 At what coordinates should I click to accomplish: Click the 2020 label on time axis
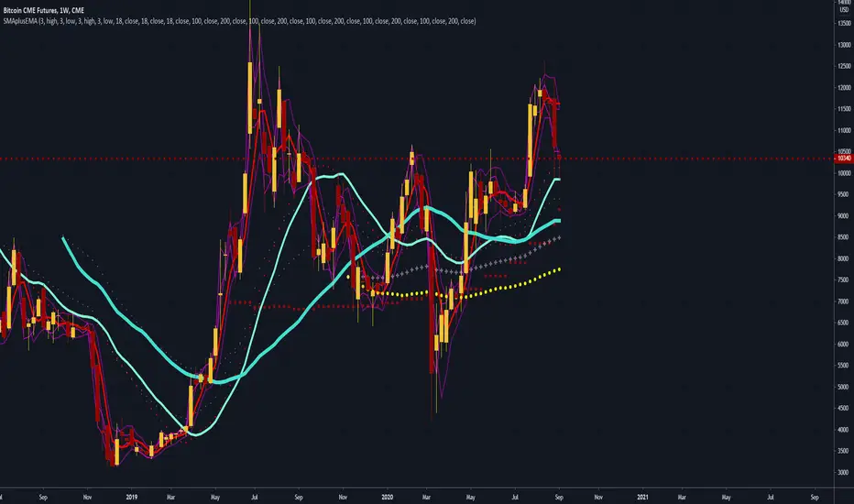[388, 497]
